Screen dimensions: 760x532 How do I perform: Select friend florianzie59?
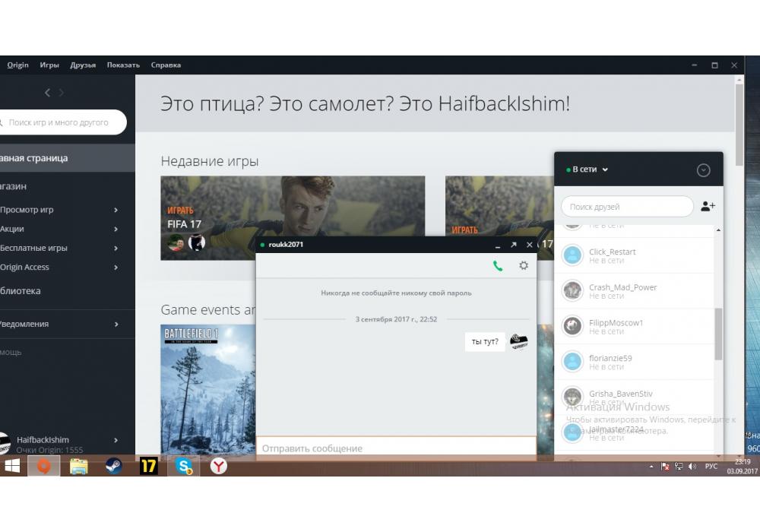(634, 362)
